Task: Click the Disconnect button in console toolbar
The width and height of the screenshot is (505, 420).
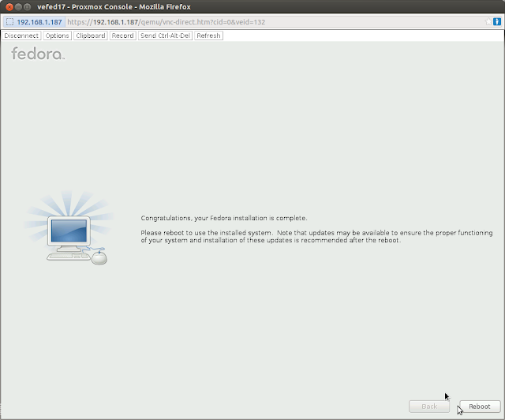Action: (21, 36)
